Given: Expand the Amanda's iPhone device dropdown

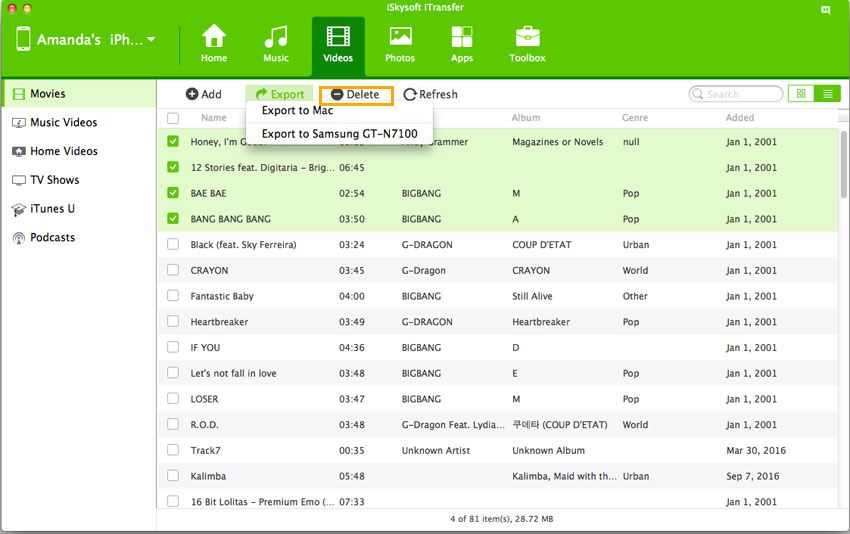Looking at the screenshot, I should pyautogui.click(x=151, y=40).
